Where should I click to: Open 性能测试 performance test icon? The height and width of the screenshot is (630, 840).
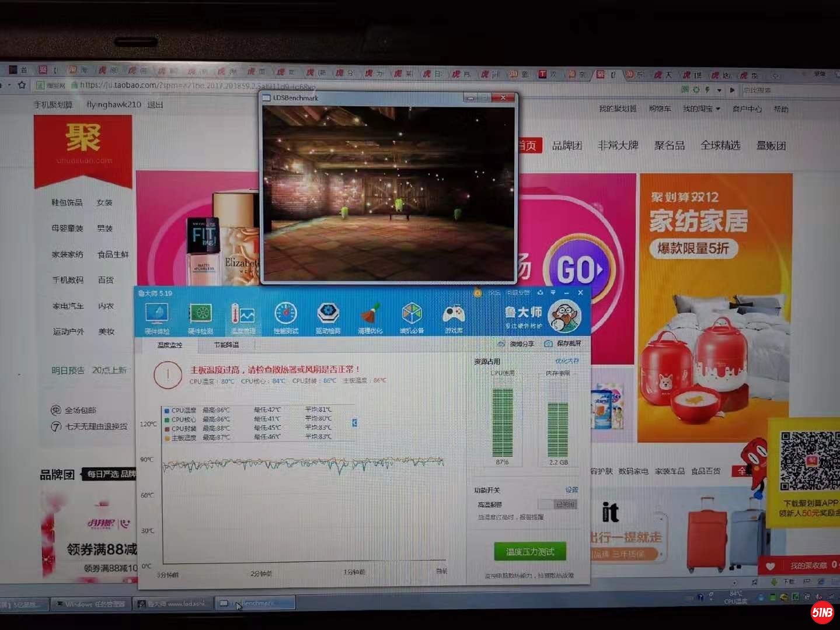(x=285, y=318)
